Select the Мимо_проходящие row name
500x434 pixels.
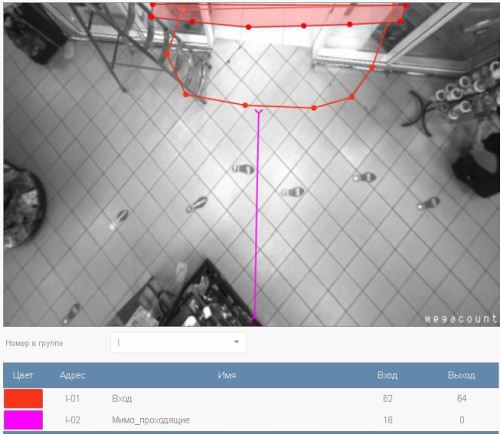(x=151, y=420)
